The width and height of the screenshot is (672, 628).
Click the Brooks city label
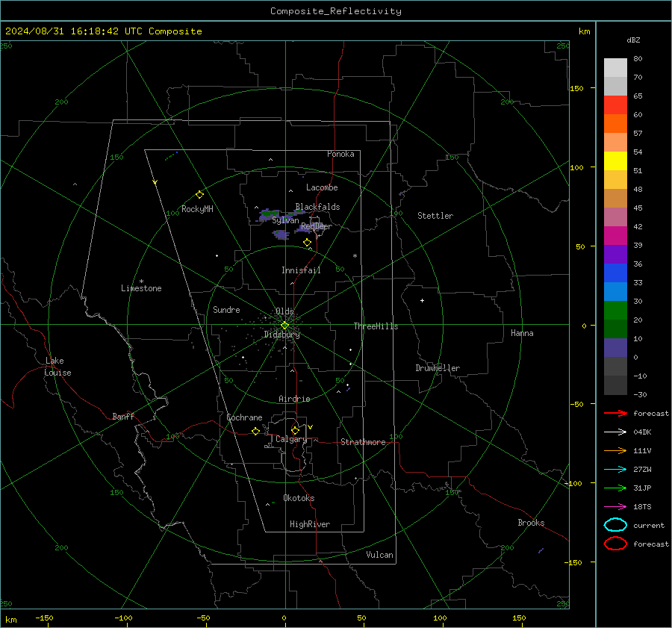[x=531, y=523]
